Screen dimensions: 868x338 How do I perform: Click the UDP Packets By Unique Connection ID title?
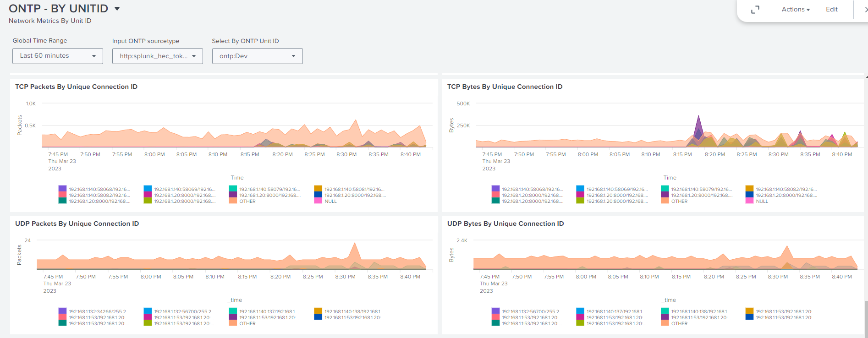(x=77, y=224)
